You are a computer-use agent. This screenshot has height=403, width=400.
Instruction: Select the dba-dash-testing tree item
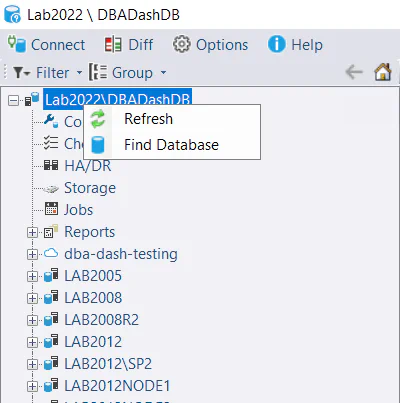[121, 254]
